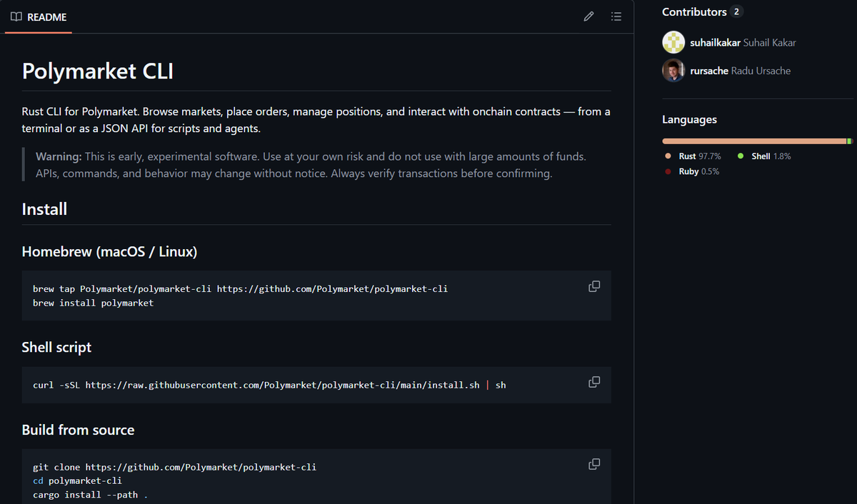This screenshot has height=504, width=857.
Task: Copy the curl shell script command
Action: [x=593, y=382]
